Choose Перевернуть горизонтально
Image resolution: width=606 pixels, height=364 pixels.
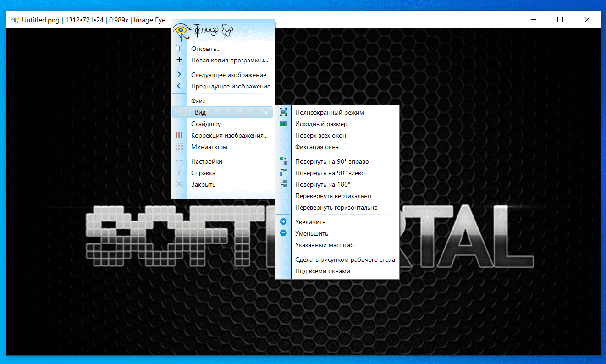click(x=337, y=207)
